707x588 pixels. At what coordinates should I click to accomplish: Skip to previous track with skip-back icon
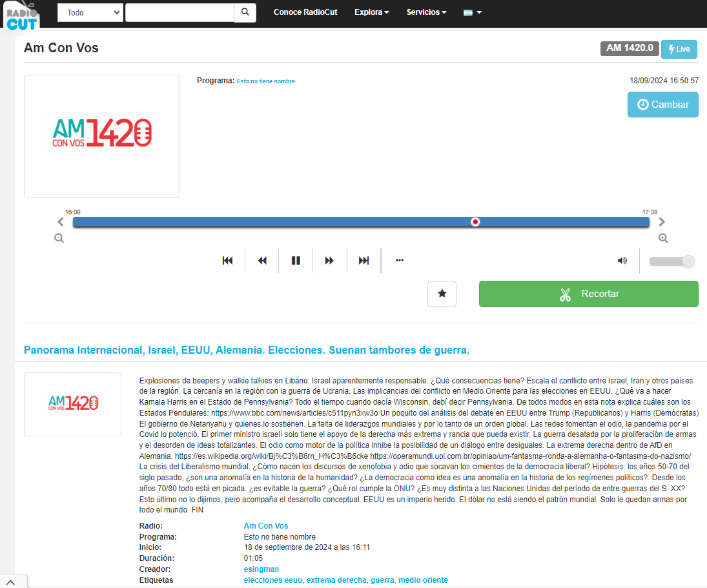[227, 261]
